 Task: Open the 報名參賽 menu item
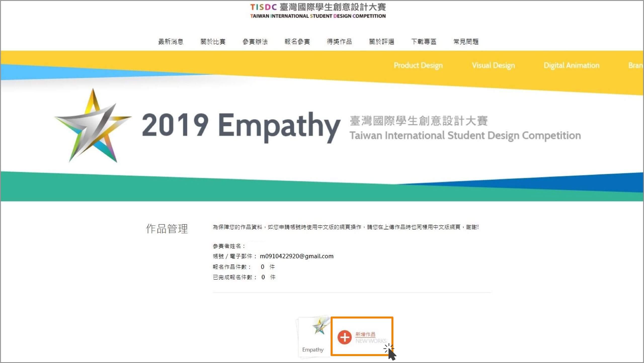[297, 42]
